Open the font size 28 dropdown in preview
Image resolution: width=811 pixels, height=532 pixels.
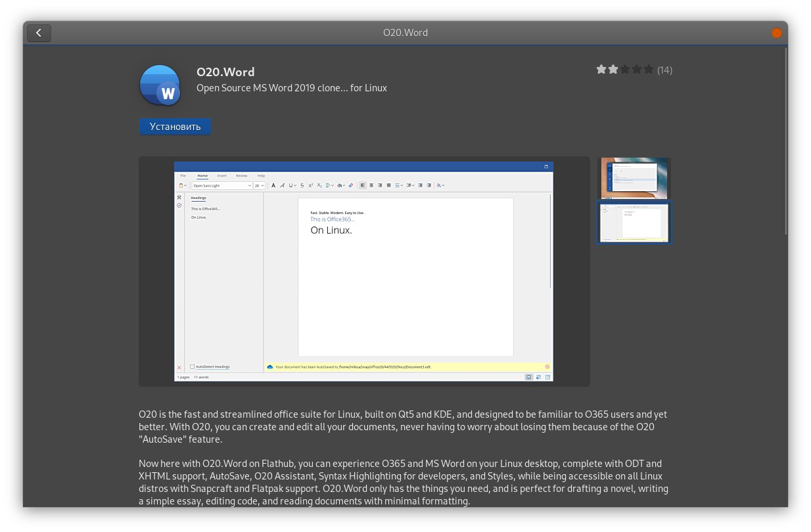point(260,186)
